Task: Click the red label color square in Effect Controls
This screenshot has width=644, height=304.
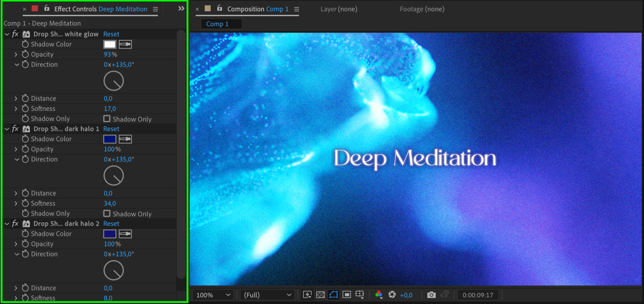Action: click(35, 8)
